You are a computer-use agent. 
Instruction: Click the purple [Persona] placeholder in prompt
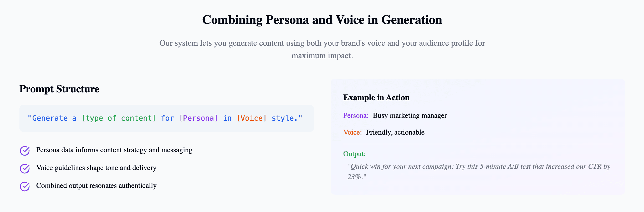point(198,118)
